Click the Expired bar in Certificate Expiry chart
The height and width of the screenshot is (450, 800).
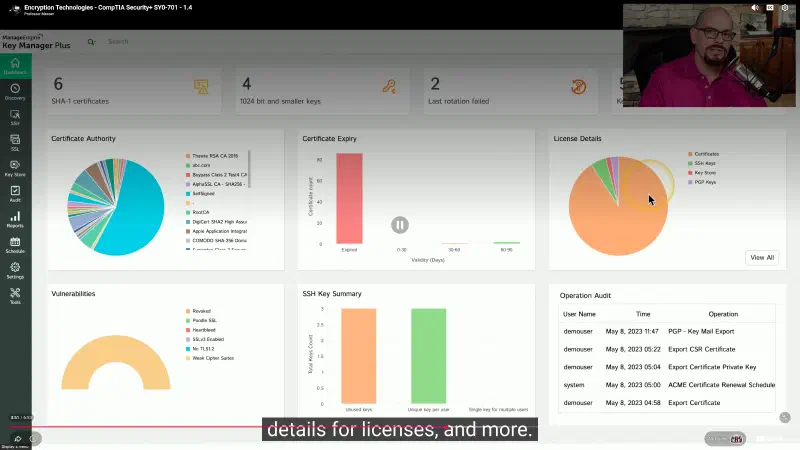tap(349, 198)
